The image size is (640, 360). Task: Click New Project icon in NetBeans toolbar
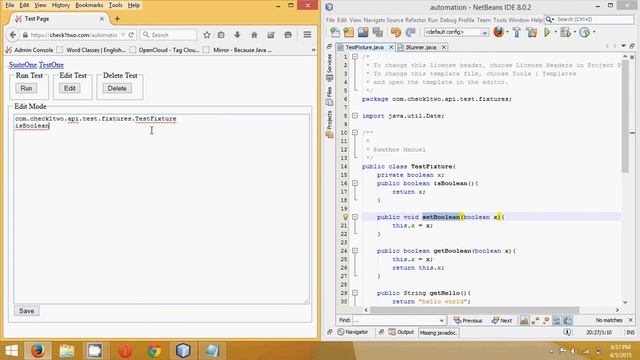coord(349,32)
